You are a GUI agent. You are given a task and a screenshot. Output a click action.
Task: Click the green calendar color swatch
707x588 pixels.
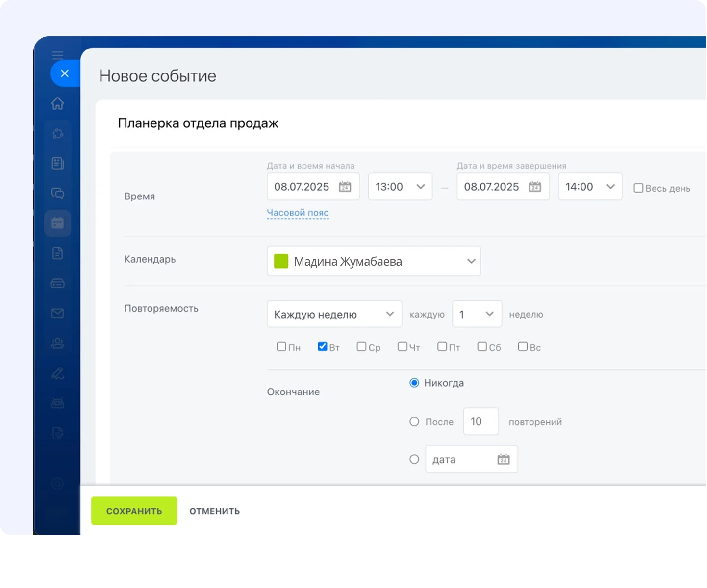pyautogui.click(x=281, y=261)
